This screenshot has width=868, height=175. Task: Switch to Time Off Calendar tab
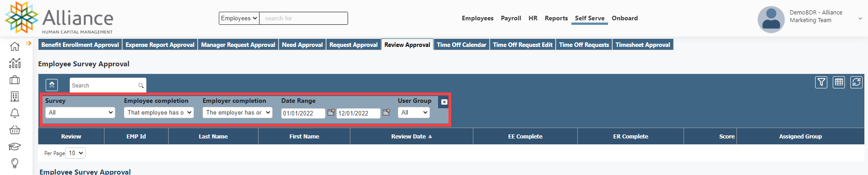(x=462, y=45)
